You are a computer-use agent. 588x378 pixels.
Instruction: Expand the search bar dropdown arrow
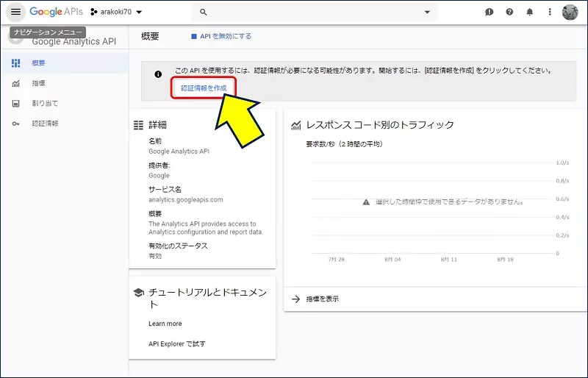(x=427, y=12)
